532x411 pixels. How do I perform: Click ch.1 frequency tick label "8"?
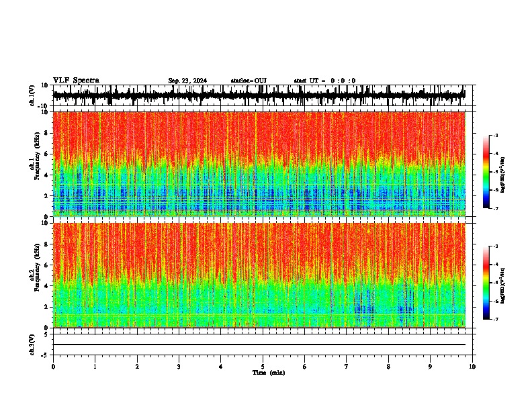pos(47,133)
